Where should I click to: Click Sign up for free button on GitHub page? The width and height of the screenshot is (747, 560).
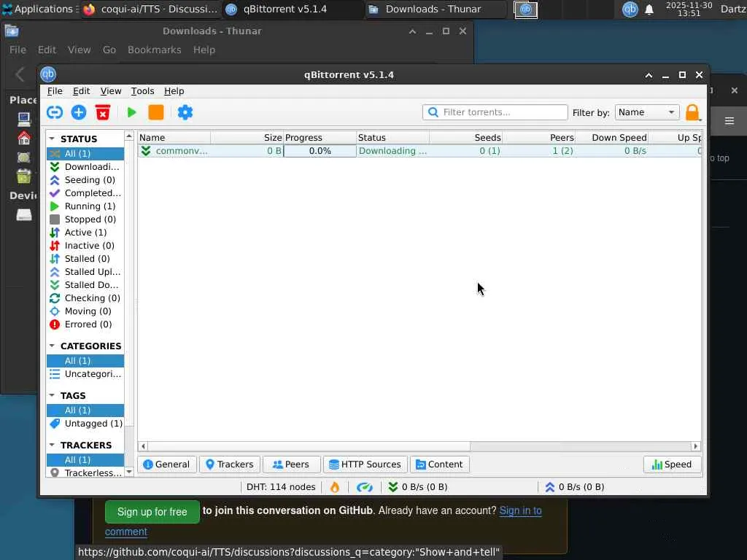tap(152, 512)
